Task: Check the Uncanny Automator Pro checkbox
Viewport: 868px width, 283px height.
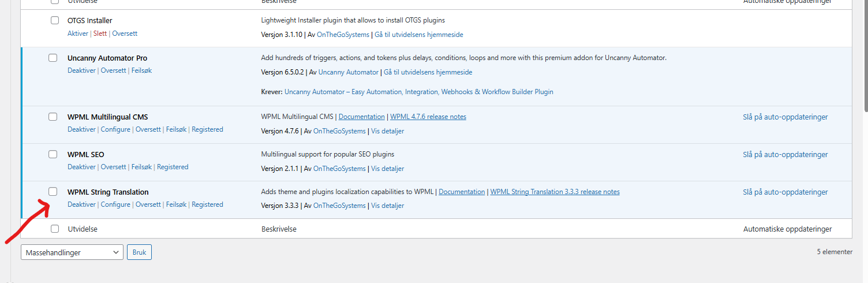Action: coord(53,58)
